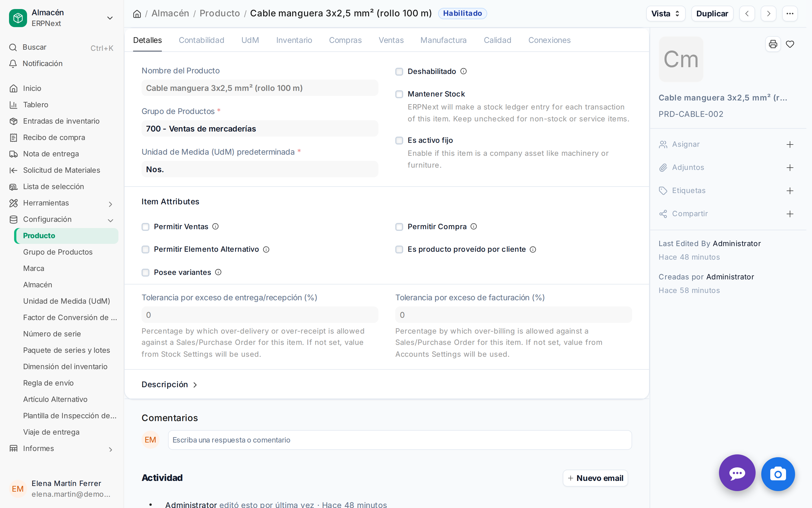This screenshot has width=812, height=508.
Task: Add attachment with Adjuntos plus icon
Action: (x=790, y=168)
